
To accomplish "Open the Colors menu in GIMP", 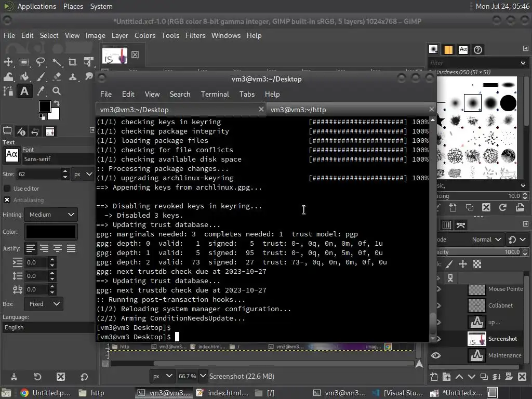I will point(145,35).
